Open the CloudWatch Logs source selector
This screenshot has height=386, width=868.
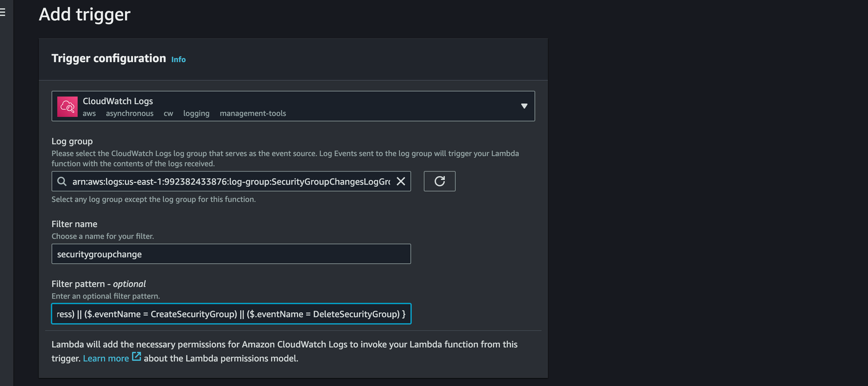tap(293, 106)
